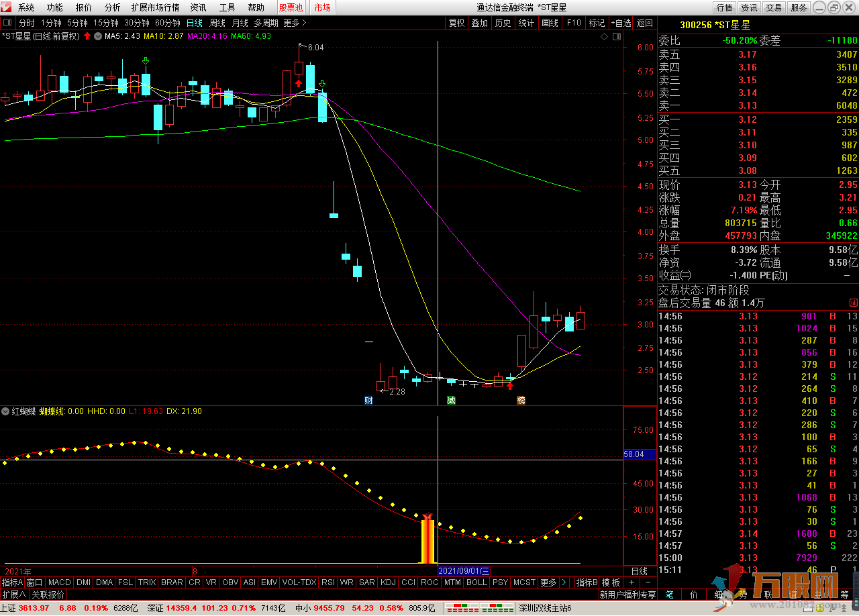Click the 行情 button in title bar
859x616 pixels.
[x=724, y=7]
